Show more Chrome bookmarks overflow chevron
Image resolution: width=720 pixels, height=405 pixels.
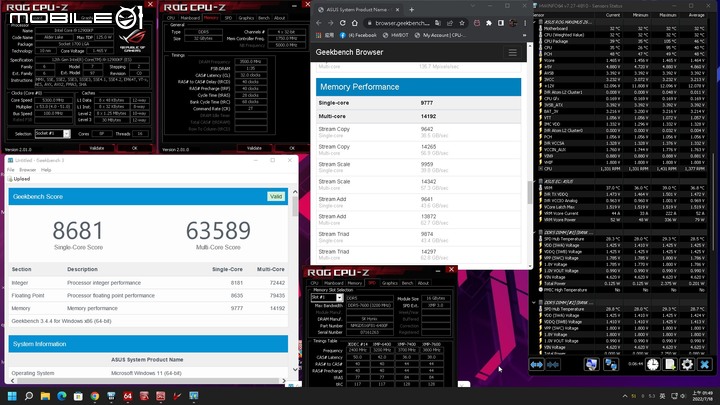(x=524, y=35)
